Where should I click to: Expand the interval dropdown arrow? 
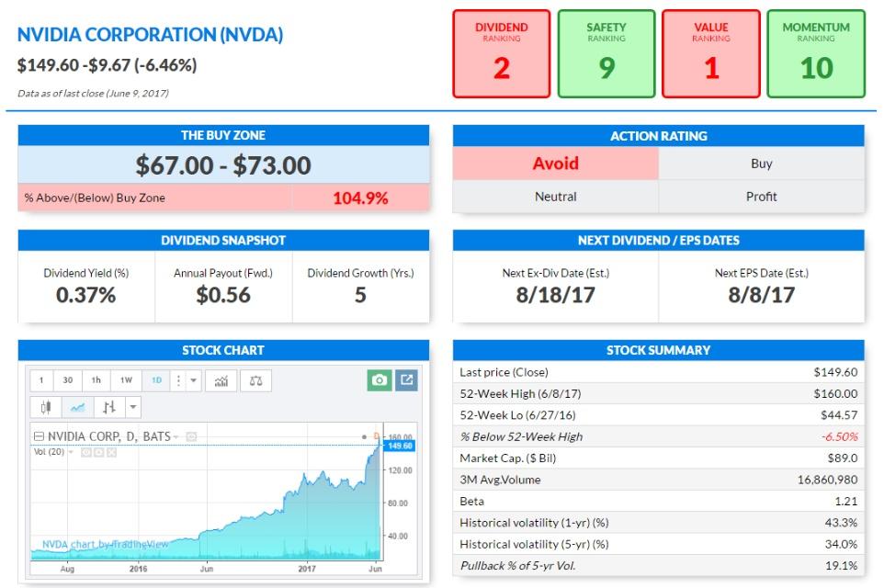tap(193, 380)
